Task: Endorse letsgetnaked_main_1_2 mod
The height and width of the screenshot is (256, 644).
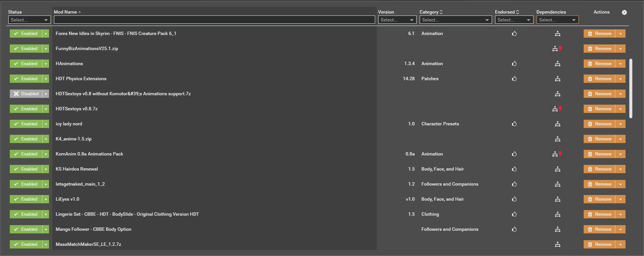Action: pos(514,184)
